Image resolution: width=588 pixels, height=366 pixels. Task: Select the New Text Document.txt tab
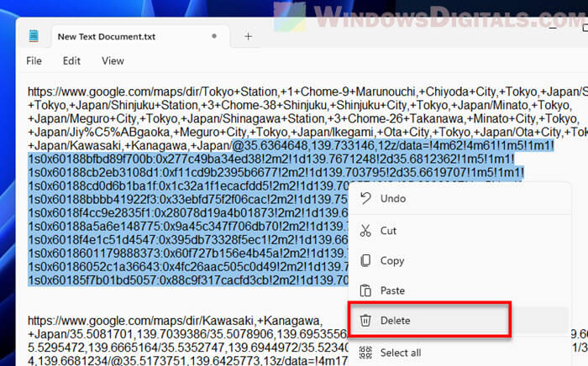140,36
